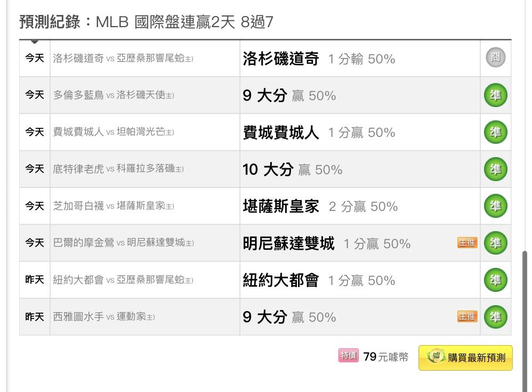532x392 pixels.
Task: Click the green 準 icon for the 明尼蘇達雙城 row
Action: click(x=495, y=243)
